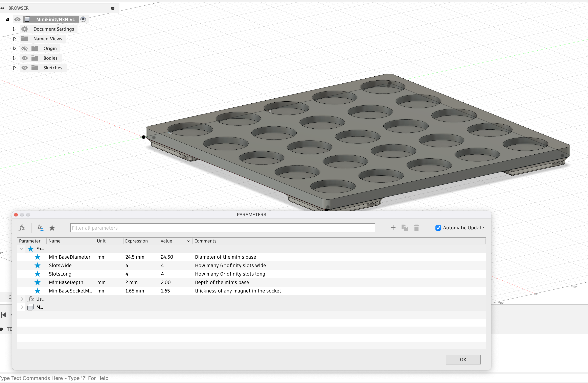Screen dimensions: 588x383
Task: Expand Named Views node
Action: [14, 39]
